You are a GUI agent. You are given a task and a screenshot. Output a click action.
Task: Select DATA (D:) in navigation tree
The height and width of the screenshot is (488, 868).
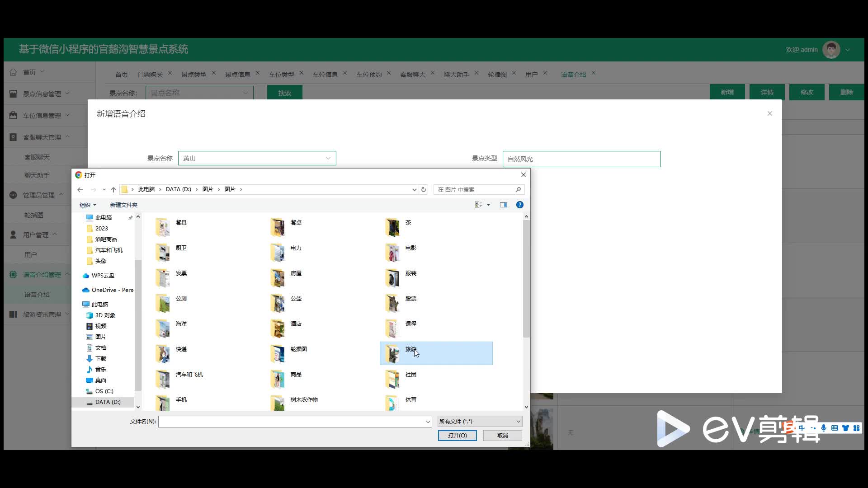(x=108, y=402)
